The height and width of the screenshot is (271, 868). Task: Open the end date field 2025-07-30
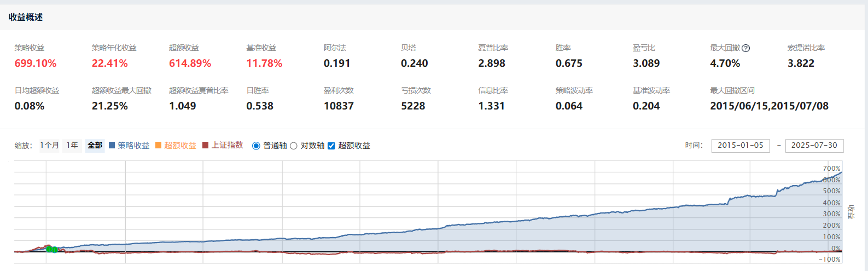click(814, 146)
